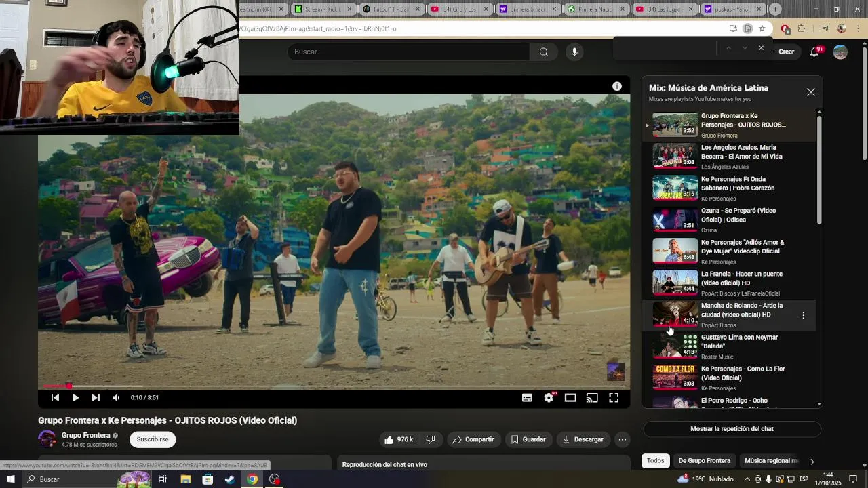Bookmark page with star icon
This screenshot has height=488, width=868.
pos(762,28)
